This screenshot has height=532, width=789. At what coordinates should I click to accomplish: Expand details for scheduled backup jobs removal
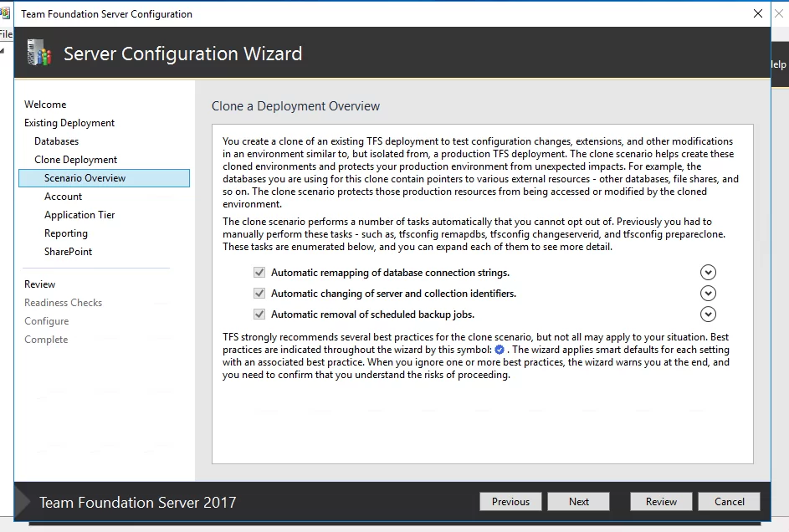[x=708, y=315]
